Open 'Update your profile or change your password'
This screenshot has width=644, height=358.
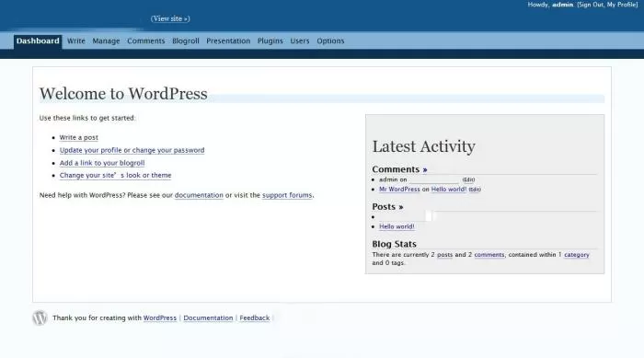[x=132, y=150]
